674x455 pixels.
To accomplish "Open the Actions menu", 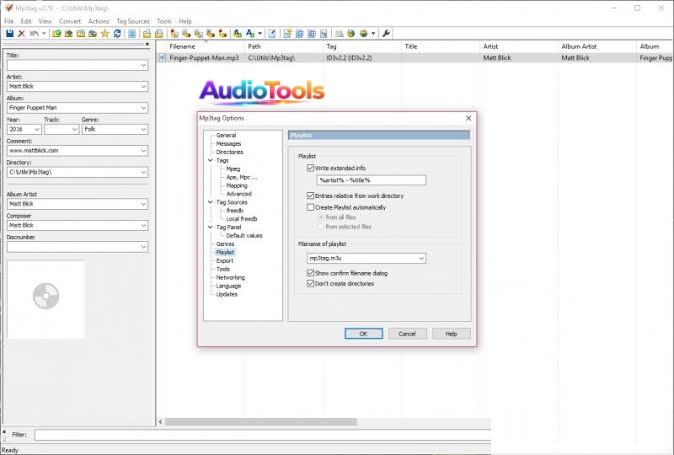I will 98,21.
